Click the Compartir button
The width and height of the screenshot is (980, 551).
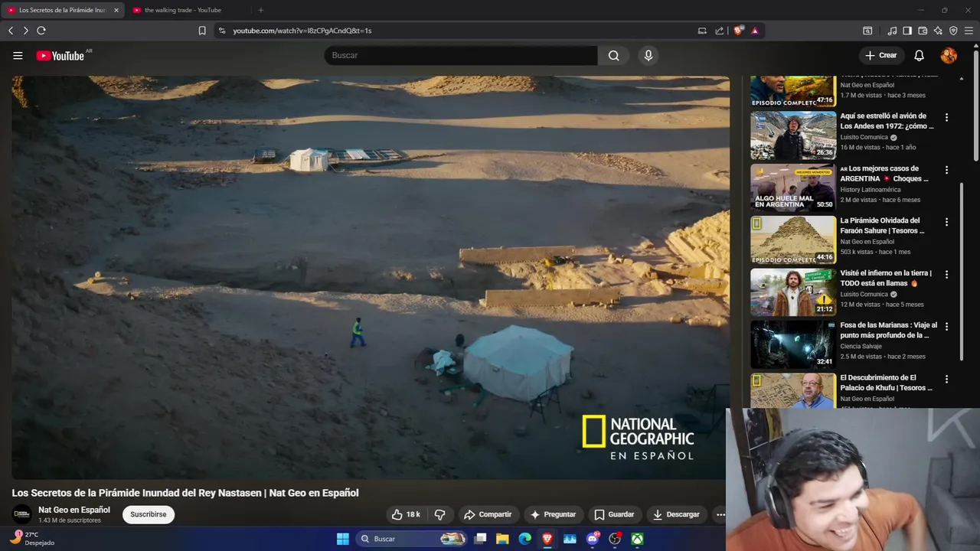point(488,514)
